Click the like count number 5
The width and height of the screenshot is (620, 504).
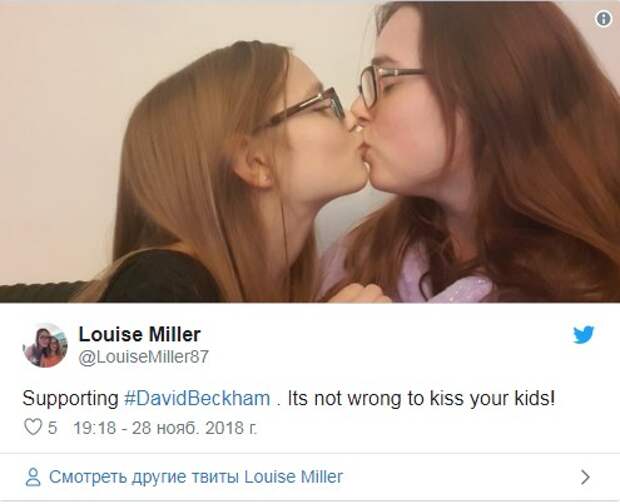pos(52,428)
